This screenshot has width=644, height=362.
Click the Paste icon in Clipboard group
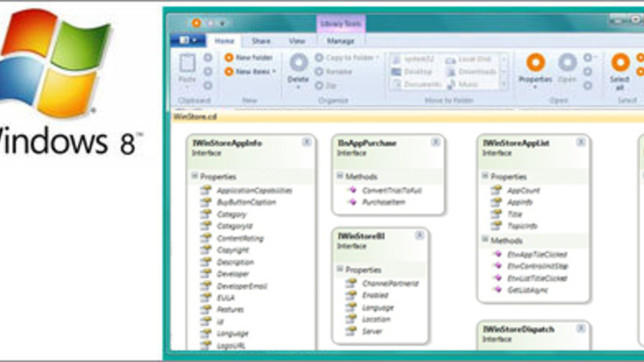pyautogui.click(x=187, y=64)
